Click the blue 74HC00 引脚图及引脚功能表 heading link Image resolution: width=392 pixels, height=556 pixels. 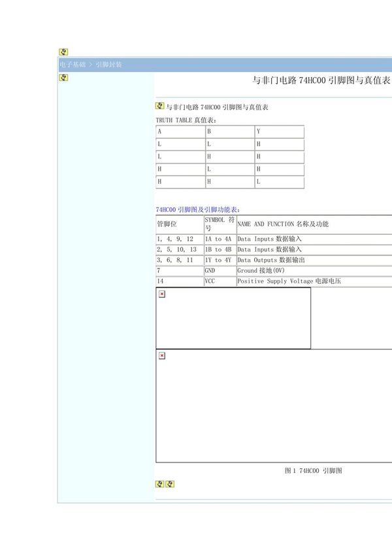(x=198, y=209)
